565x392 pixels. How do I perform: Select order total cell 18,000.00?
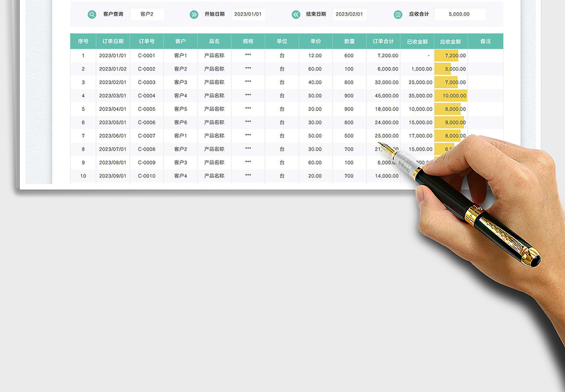click(383, 109)
